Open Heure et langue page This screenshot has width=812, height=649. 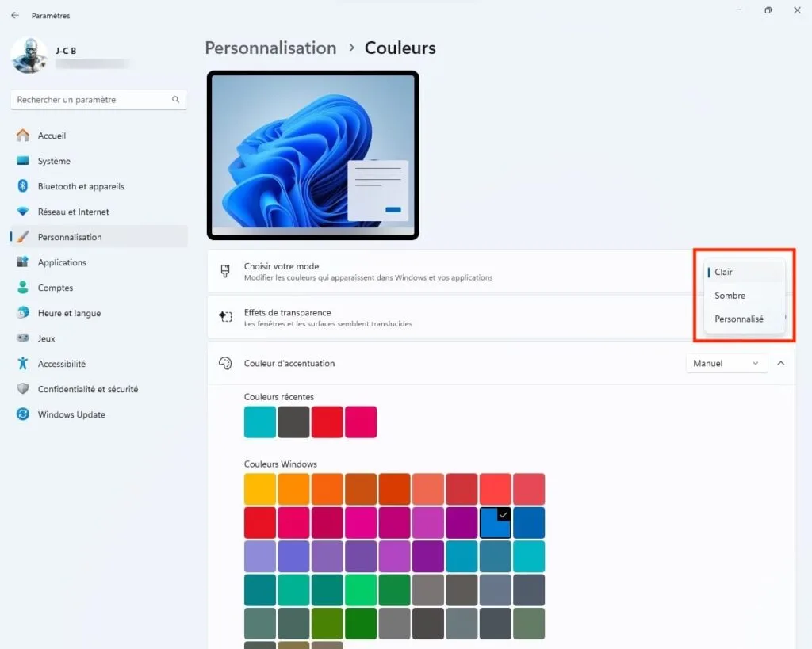(x=98, y=312)
